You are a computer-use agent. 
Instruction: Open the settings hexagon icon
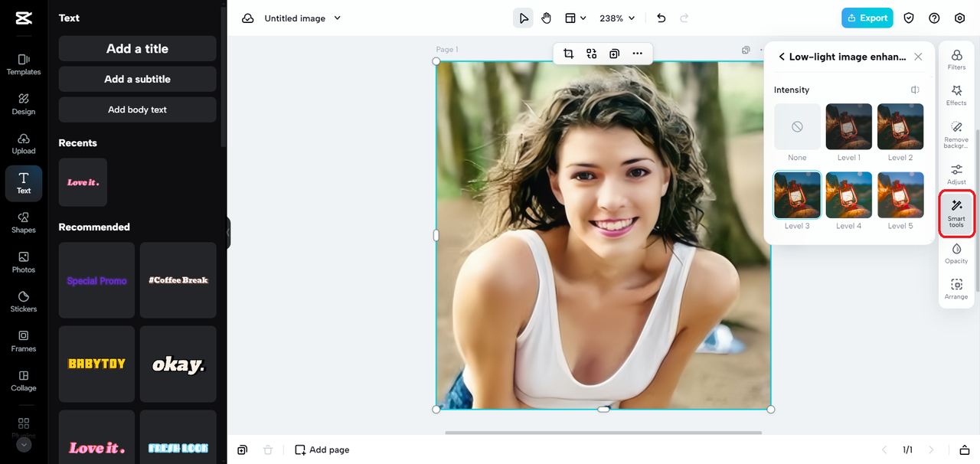[959, 18]
